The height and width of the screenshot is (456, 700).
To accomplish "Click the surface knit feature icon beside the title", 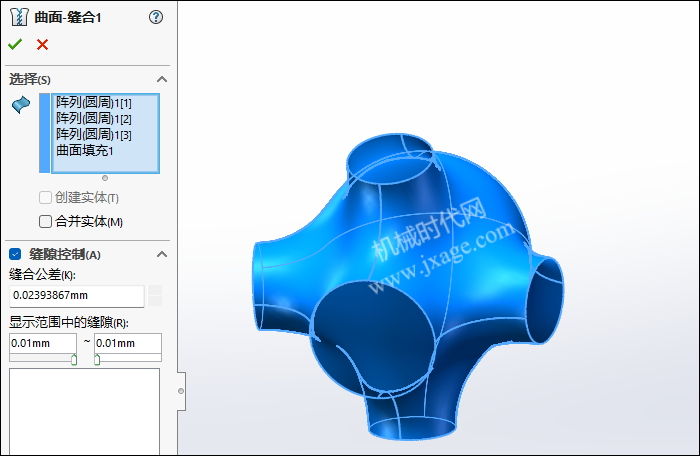I will [x=19, y=17].
